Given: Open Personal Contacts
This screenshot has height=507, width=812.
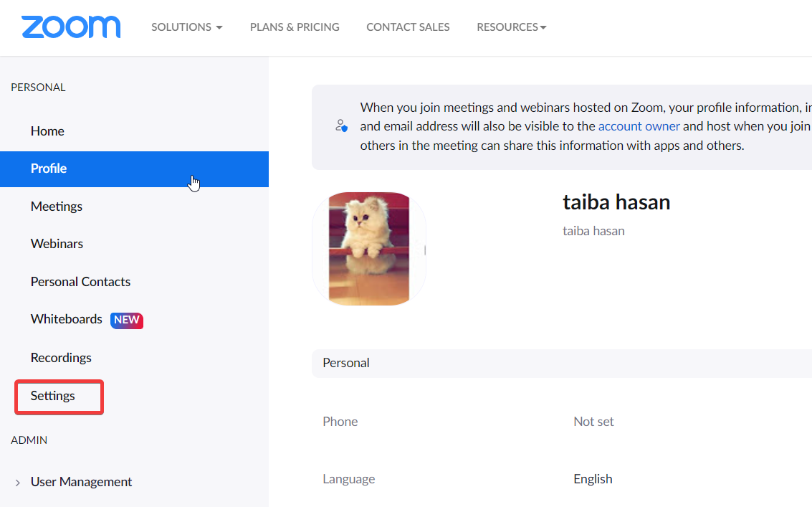Looking at the screenshot, I should click(80, 282).
